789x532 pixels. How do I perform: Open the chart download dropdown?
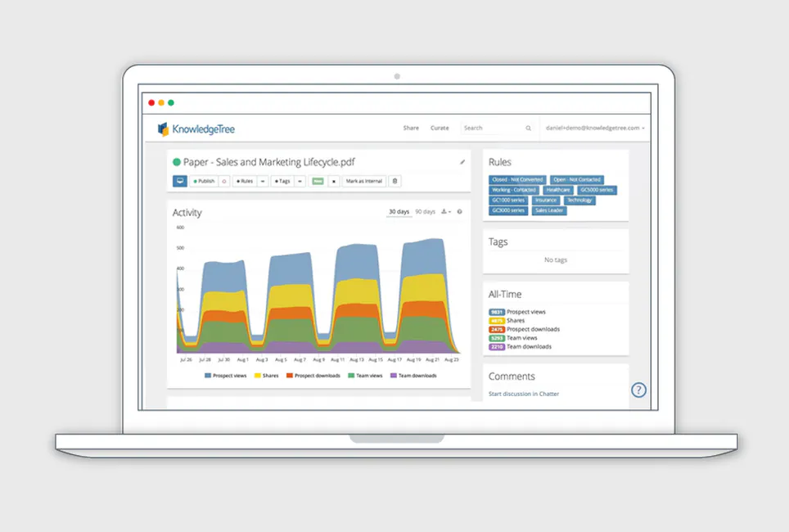[446, 212]
